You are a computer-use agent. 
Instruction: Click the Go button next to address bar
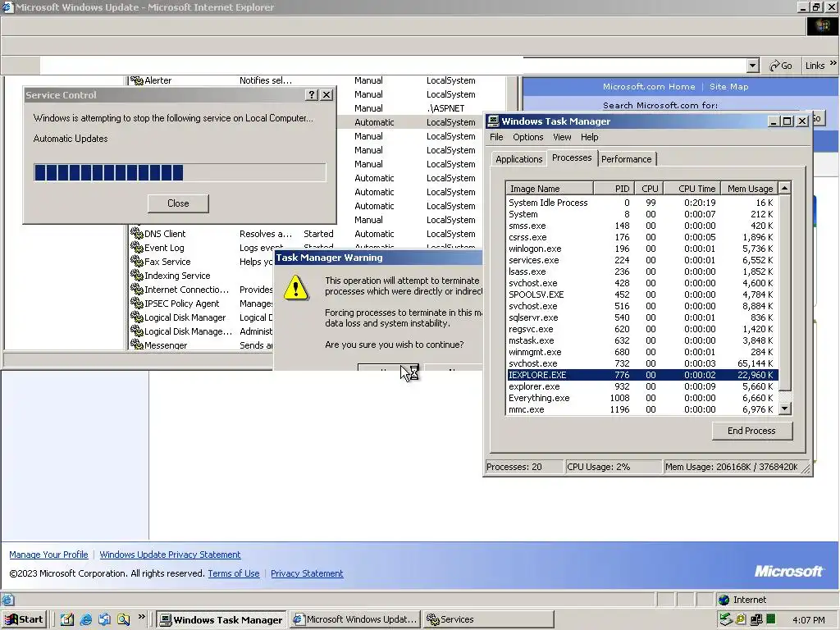pos(781,66)
